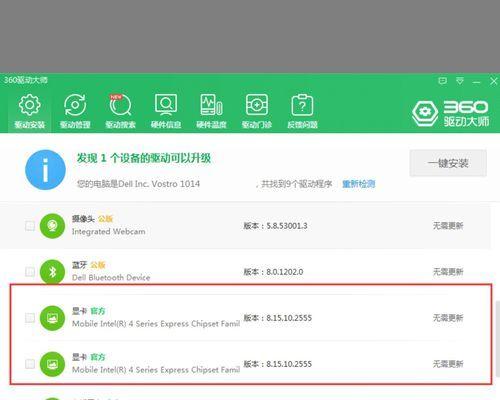Click the 一键安装 button
500x400 pixels.
click(x=448, y=163)
